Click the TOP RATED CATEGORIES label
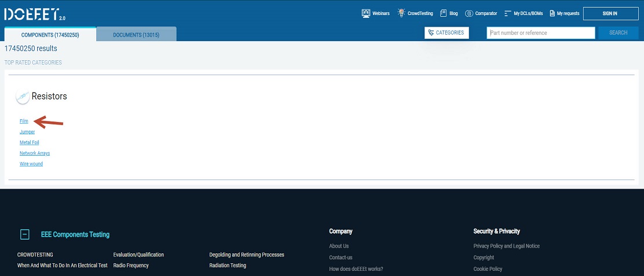The height and width of the screenshot is (276, 644). 33,62
